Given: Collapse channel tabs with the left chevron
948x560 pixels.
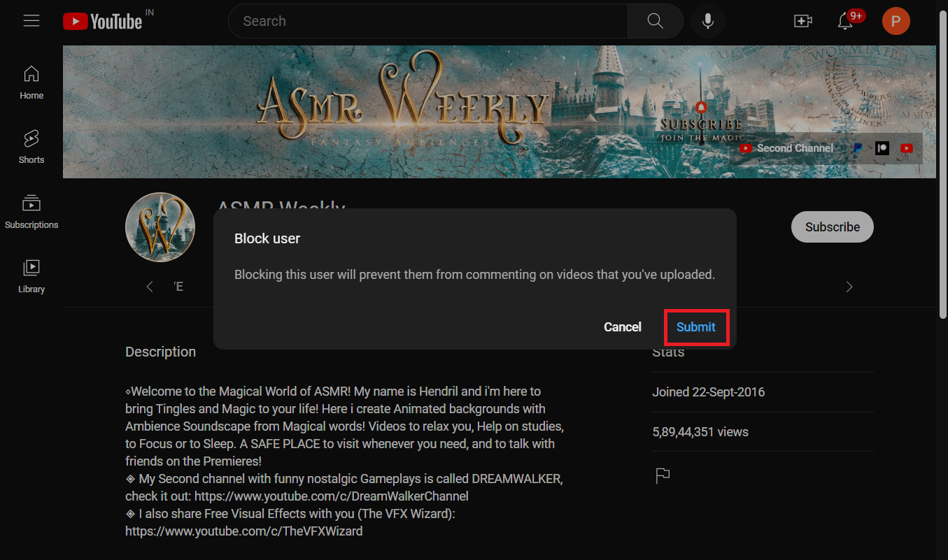Looking at the screenshot, I should (x=149, y=286).
